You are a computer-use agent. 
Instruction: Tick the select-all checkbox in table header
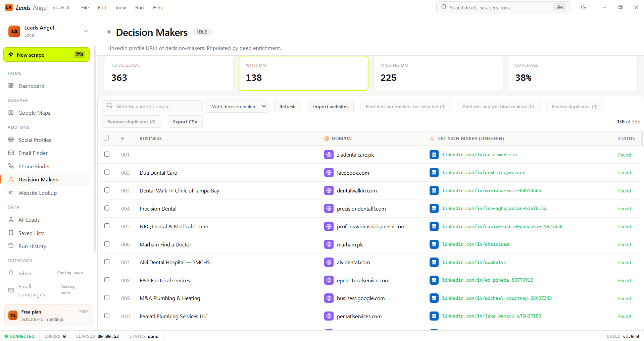click(x=106, y=138)
